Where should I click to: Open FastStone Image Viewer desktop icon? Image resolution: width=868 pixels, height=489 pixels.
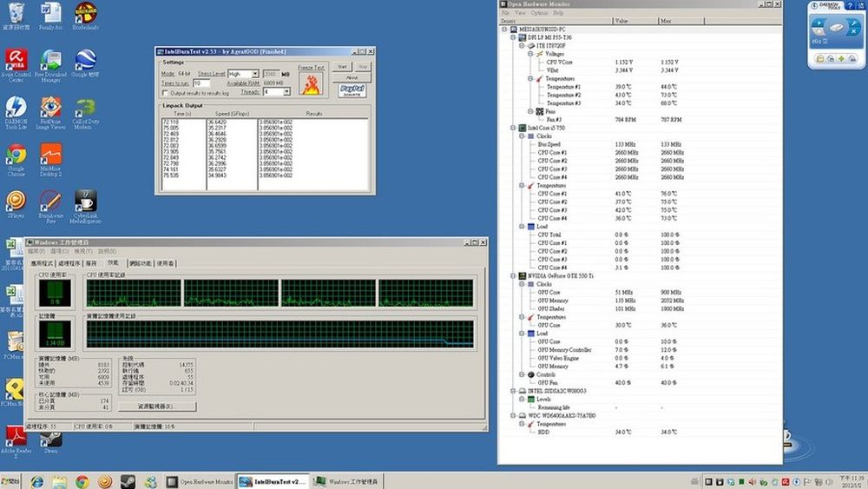[x=50, y=113]
